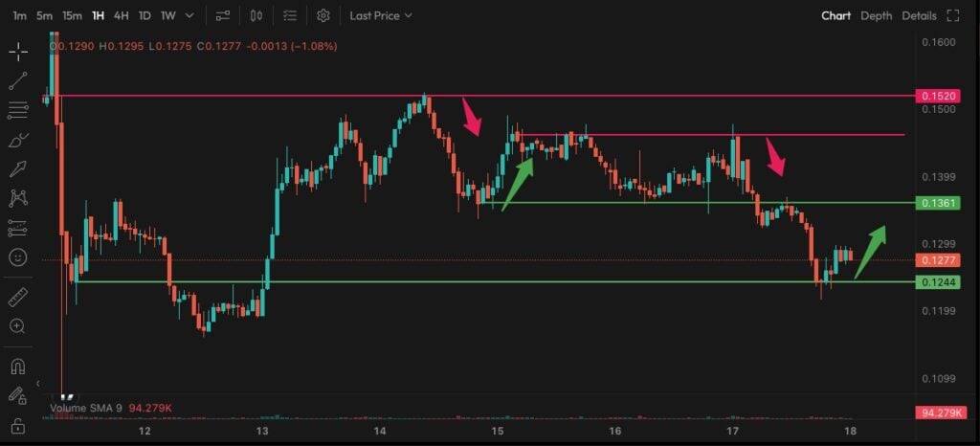This screenshot has width=980, height=446.
Task: Choose the arrow annotation tool
Action: (x=18, y=169)
